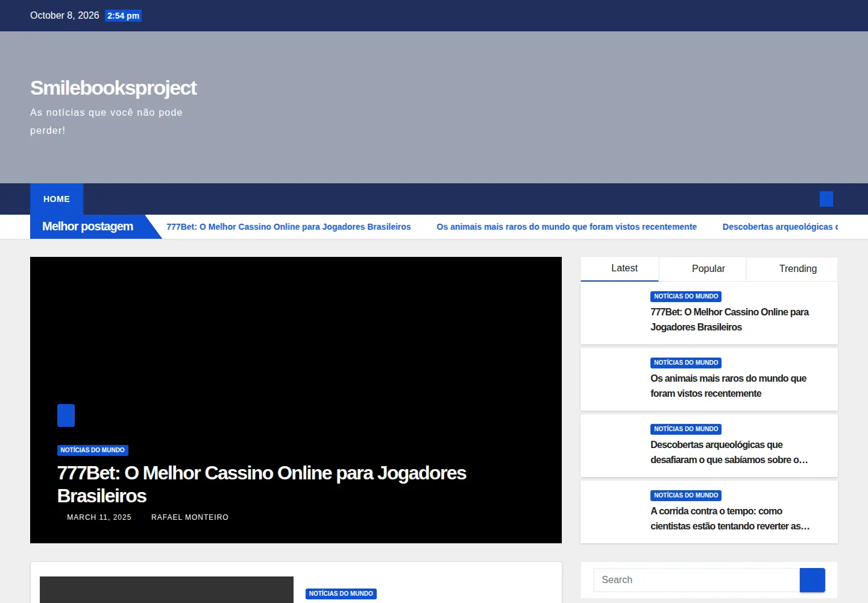Click category badge above Descobertas arqueológicas sidebar post
This screenshot has width=868, height=603.
click(686, 429)
